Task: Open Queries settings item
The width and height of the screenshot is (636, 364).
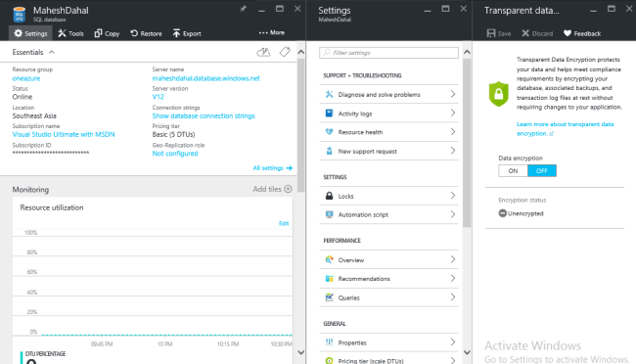Action: tap(389, 297)
